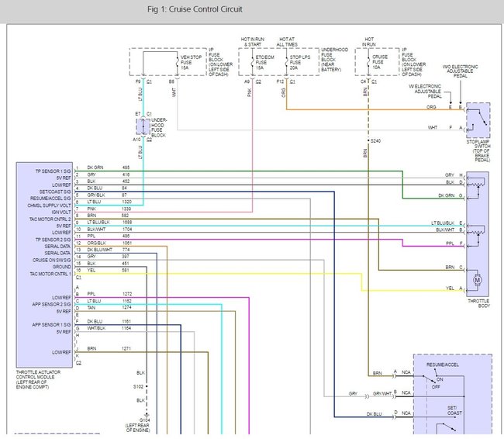Click circuit number 1339
504x439 pixels.
point(126,209)
